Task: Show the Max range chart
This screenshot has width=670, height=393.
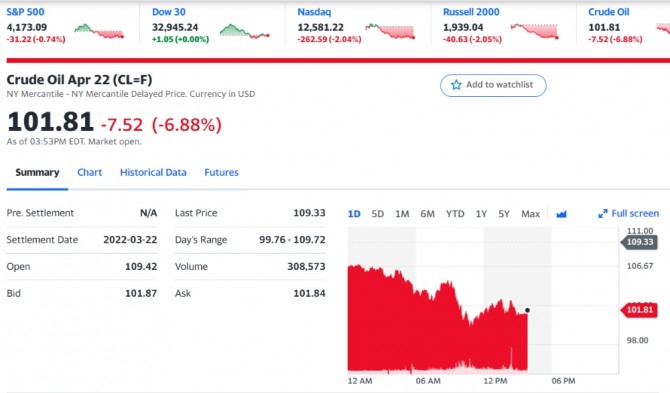Action: click(x=530, y=214)
